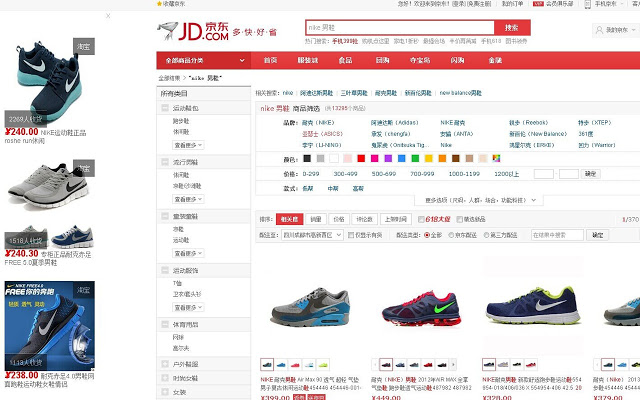Viewport: 640px width, 400px height.
Task: Choose the yellow color swatch
Action: click(429, 158)
